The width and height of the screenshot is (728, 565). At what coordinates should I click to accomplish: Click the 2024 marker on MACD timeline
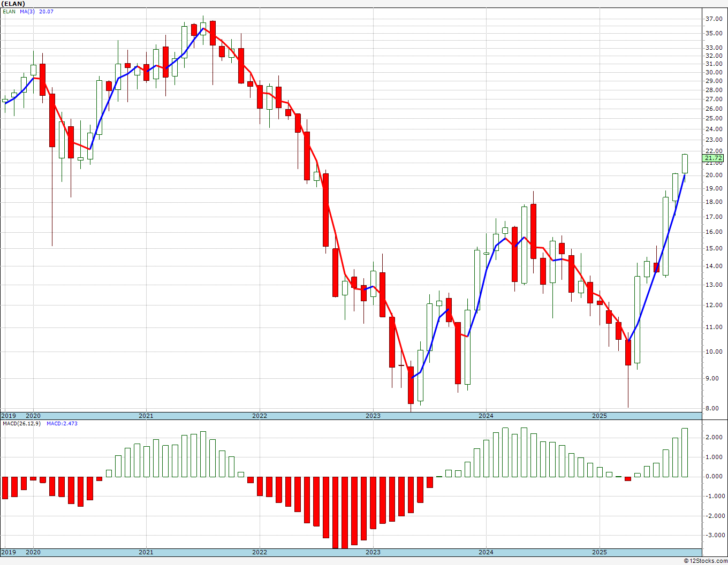[x=486, y=553]
